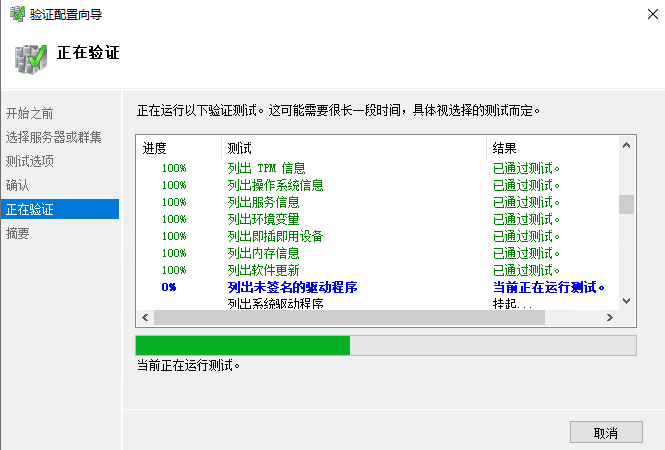Click the 挂起... result cell
This screenshot has width=665, height=450.
(512, 303)
